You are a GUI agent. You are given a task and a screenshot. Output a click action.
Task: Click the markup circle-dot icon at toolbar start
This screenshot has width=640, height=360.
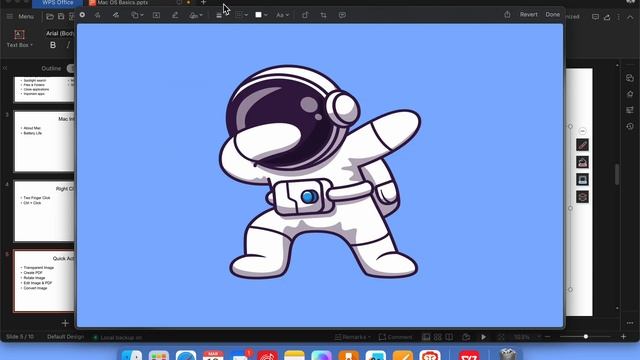click(82, 15)
